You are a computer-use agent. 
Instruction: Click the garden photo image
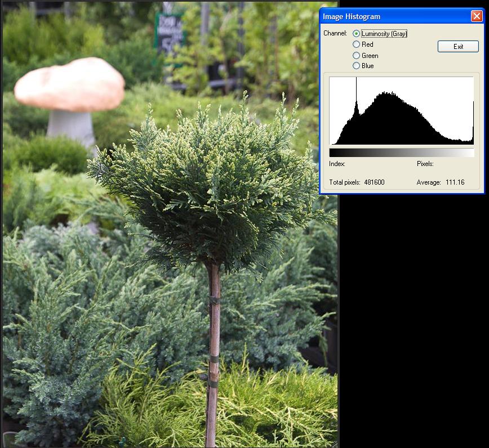click(170, 225)
